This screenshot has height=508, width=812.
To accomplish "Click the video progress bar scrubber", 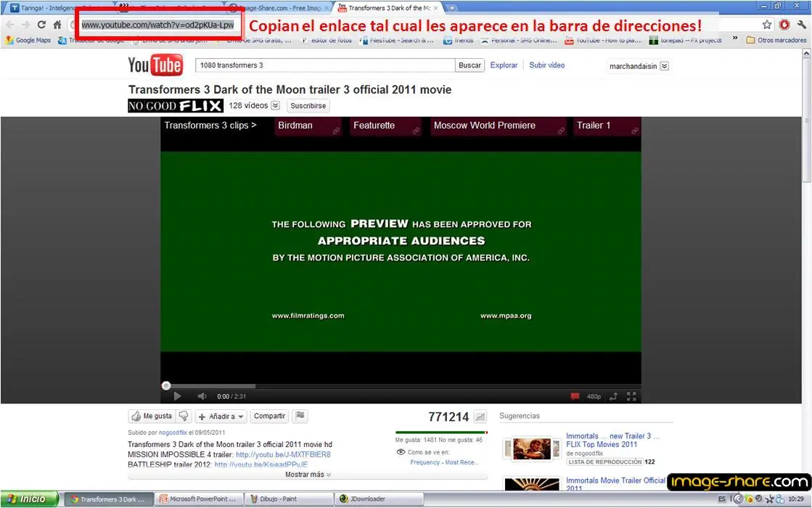I will 166,385.
